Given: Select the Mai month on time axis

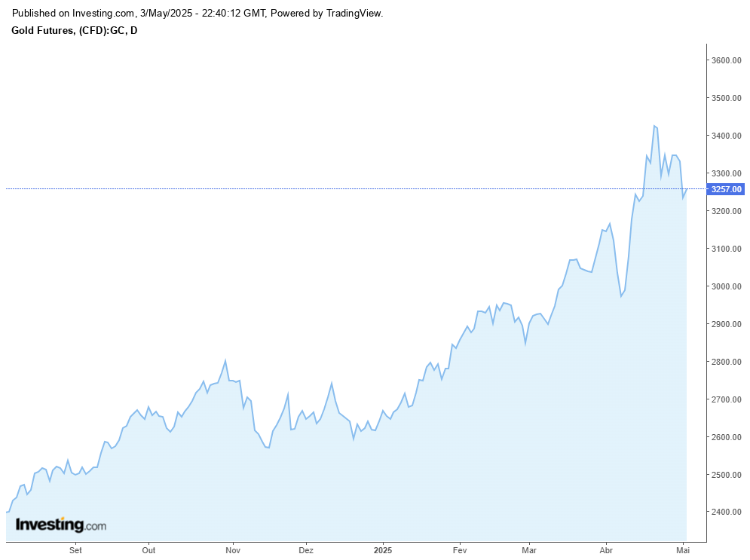Looking at the screenshot, I should (x=684, y=549).
